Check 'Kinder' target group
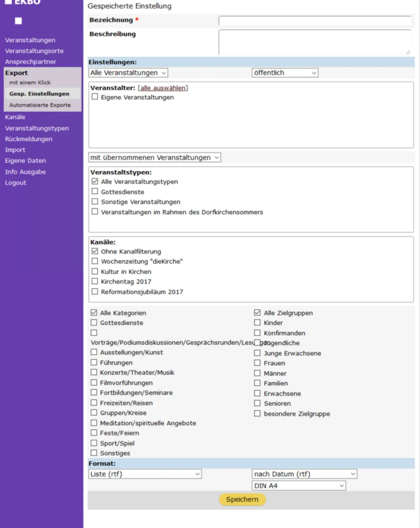The height and width of the screenshot is (528, 420). point(257,322)
